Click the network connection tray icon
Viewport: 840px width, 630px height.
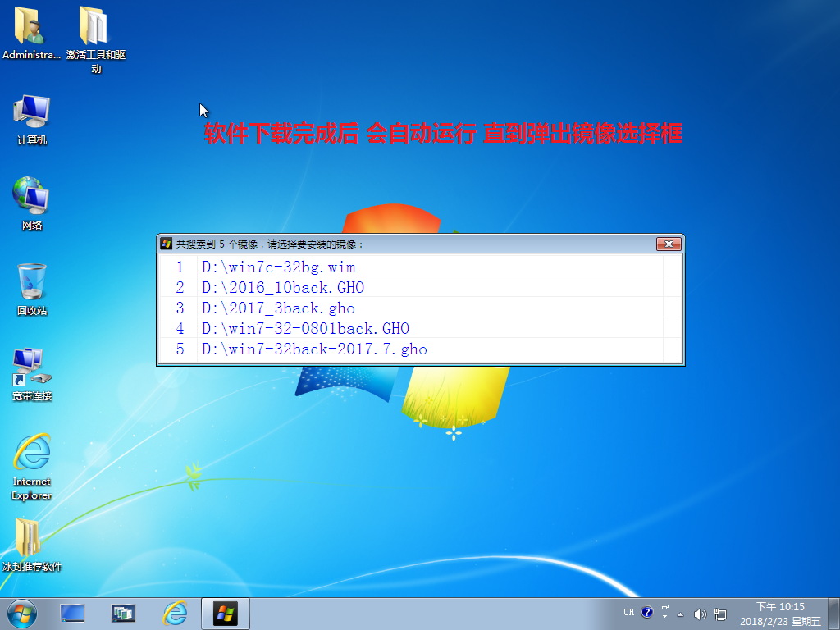click(720, 614)
